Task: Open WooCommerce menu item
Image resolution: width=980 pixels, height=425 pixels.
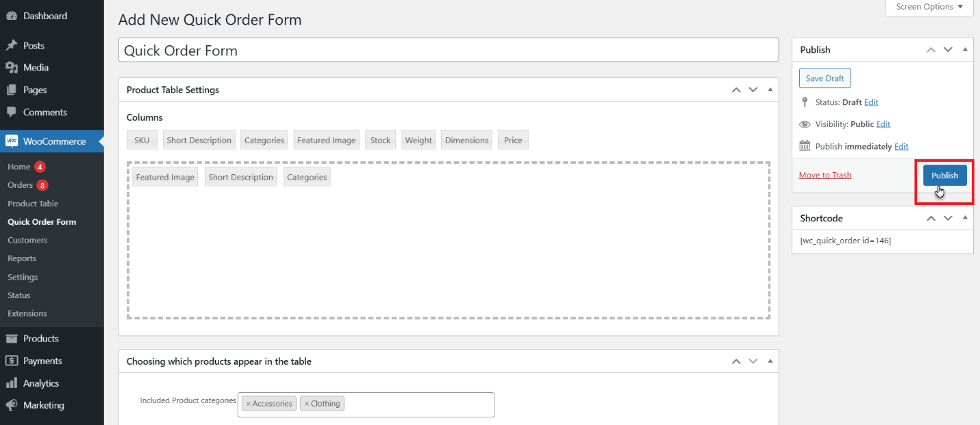Action: 52,141
